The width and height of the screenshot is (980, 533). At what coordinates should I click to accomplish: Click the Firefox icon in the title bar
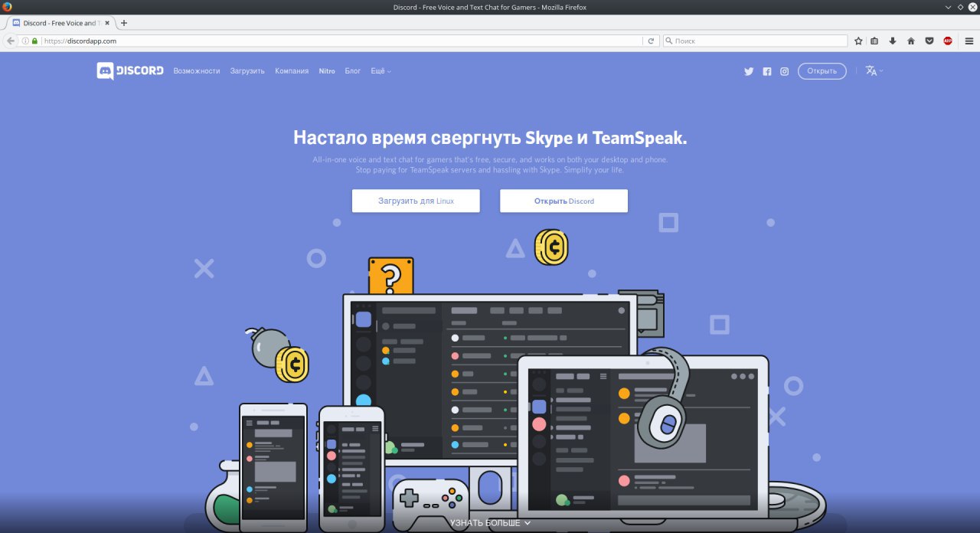(x=7, y=7)
